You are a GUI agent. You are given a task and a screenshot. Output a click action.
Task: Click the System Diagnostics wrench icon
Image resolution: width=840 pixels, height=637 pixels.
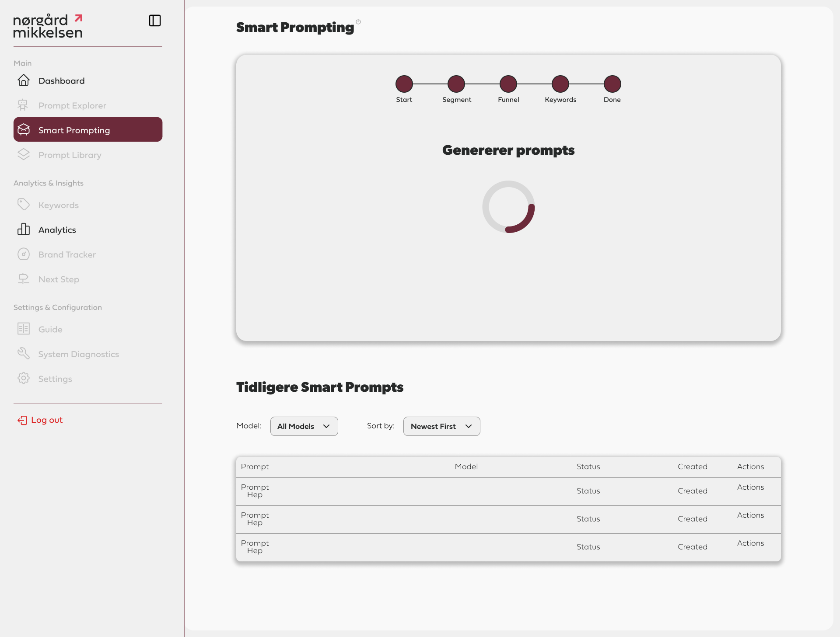tap(24, 354)
